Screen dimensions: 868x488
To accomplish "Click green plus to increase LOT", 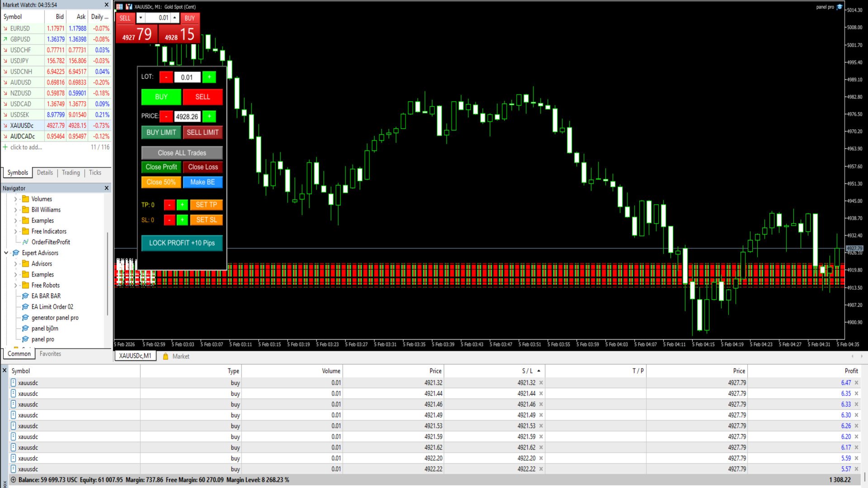I will [209, 77].
